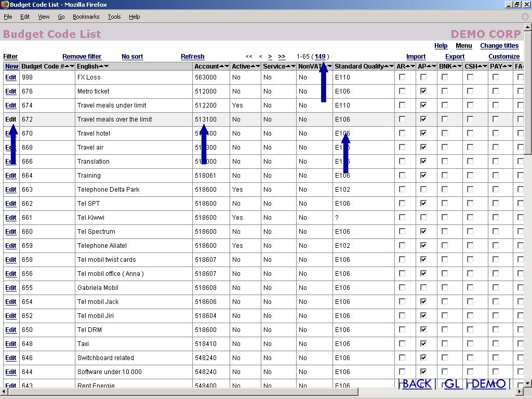This screenshot has width=532, height=399.
Task: Check CSH box in Taxi row
Action: [x=470, y=344]
